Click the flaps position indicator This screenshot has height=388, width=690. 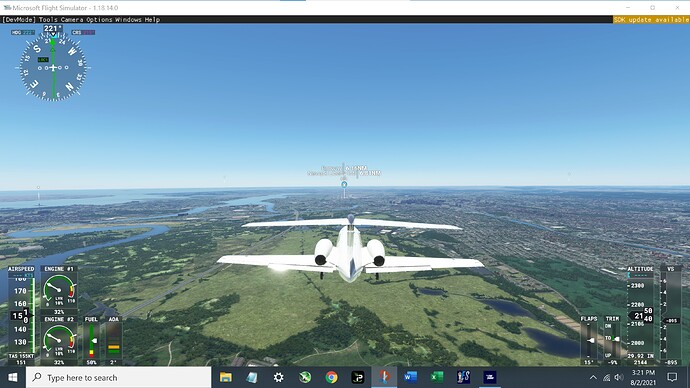[x=589, y=340]
